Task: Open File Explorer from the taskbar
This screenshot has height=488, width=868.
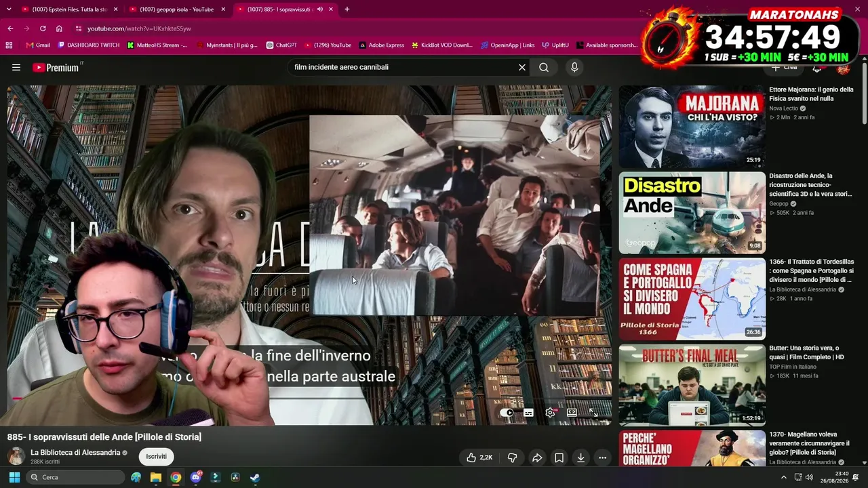Action: (156, 477)
